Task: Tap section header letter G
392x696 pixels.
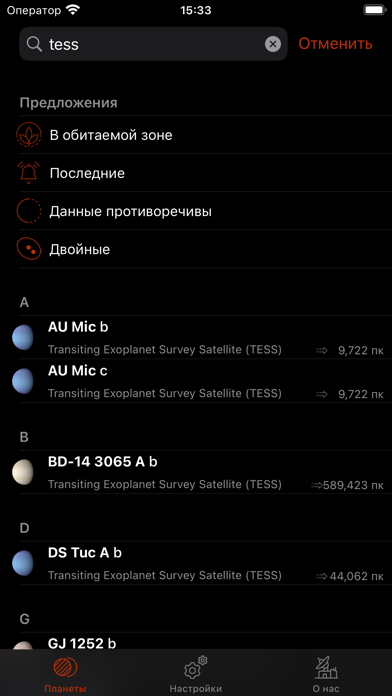Action: 25,619
